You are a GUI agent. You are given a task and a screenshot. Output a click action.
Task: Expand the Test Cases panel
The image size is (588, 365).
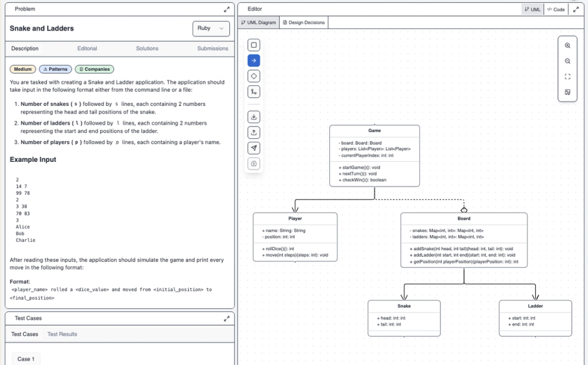tap(226, 318)
